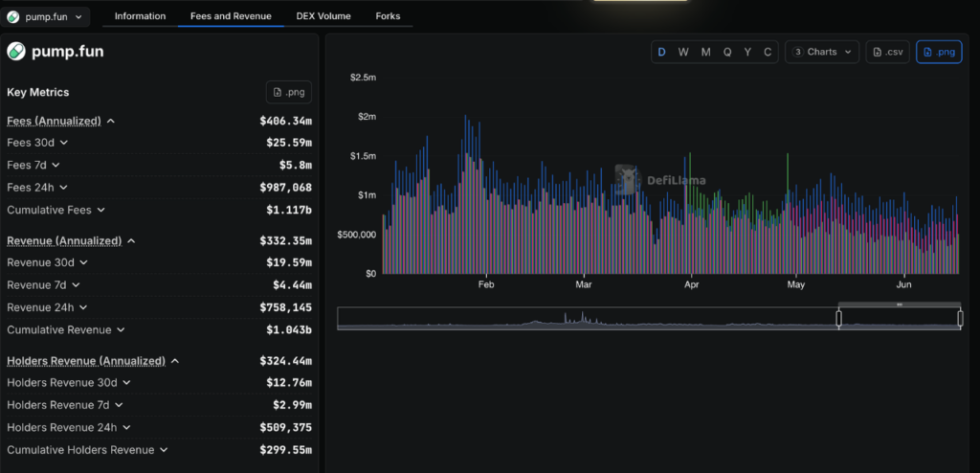Select quarterly (Q) chart interval
Viewport: 980px width, 473px height.
(x=727, y=52)
